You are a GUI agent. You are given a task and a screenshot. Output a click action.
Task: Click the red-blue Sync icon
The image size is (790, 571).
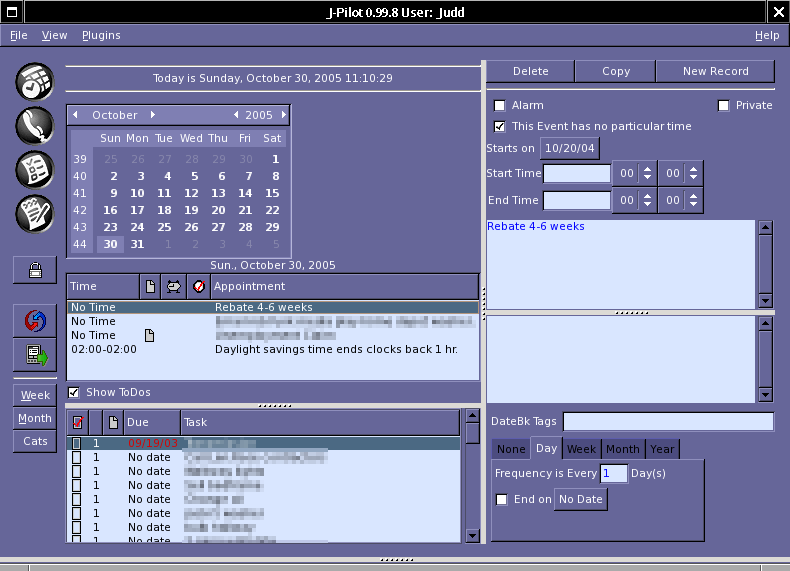pos(35,320)
